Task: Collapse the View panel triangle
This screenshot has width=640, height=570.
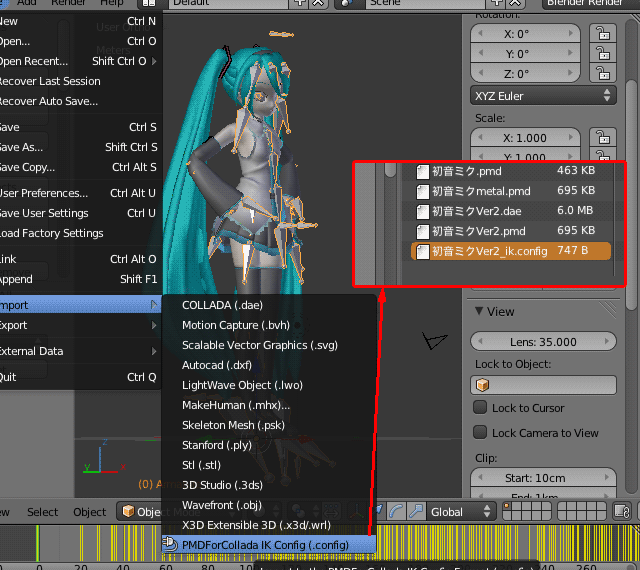Action: coord(479,311)
